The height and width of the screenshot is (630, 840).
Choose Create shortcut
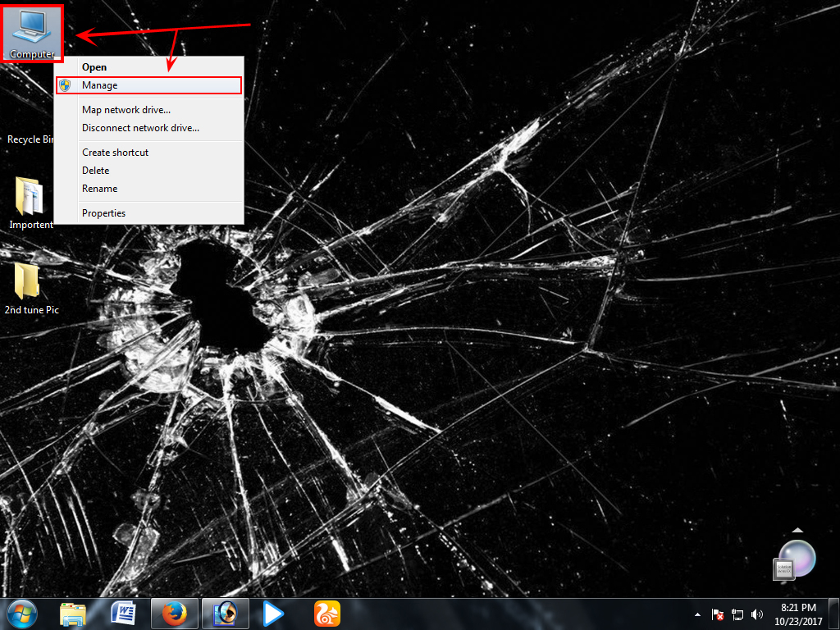click(x=149, y=153)
